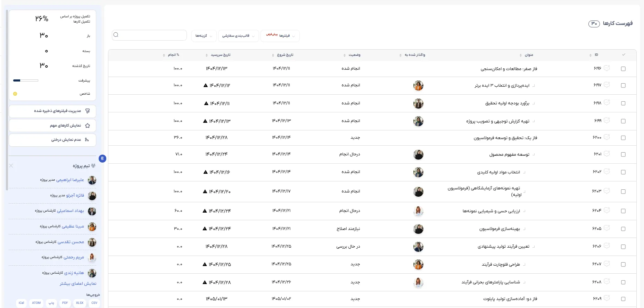This screenshot has width=644, height=308.
Task: Click the star icon in نمایش کارهای مهم
Action: pos(88,126)
